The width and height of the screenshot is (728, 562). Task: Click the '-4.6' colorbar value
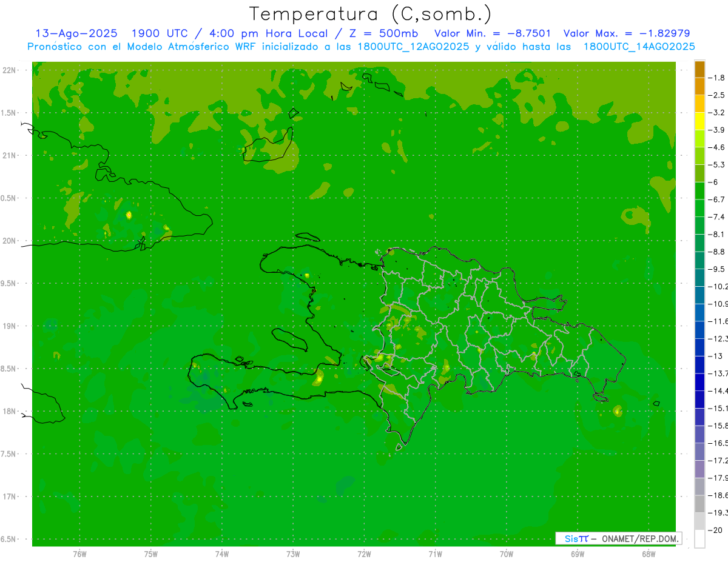716,147
